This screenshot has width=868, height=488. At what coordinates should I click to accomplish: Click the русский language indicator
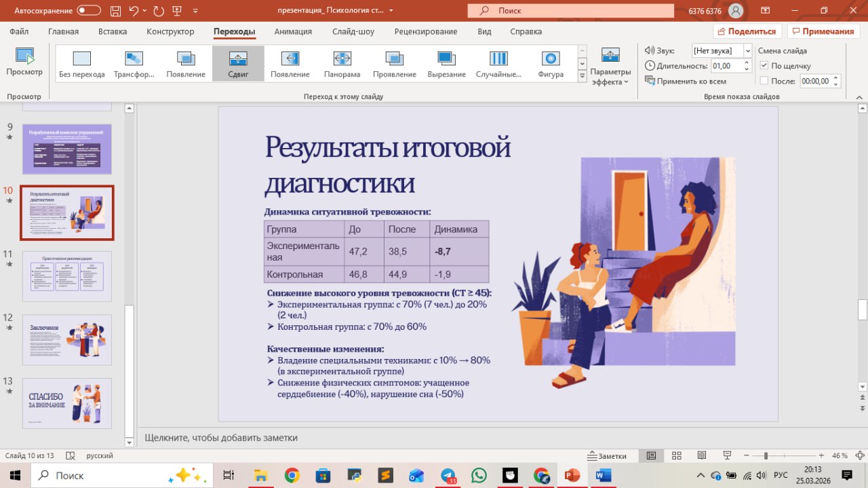tap(100, 455)
